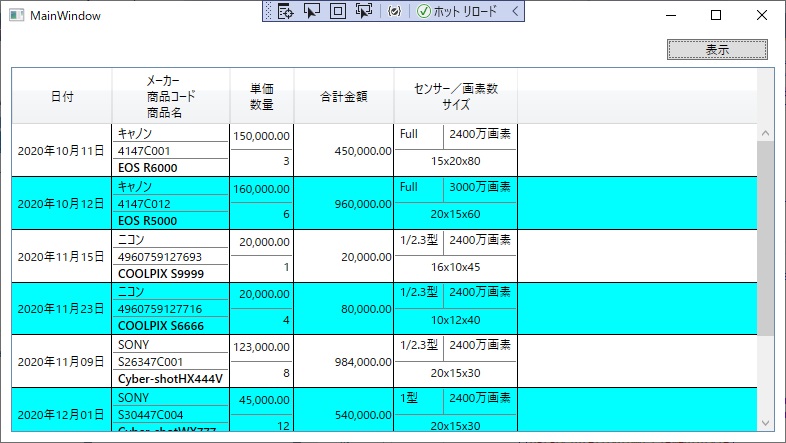Click the 表示 button
The image size is (786, 443).
717,50
